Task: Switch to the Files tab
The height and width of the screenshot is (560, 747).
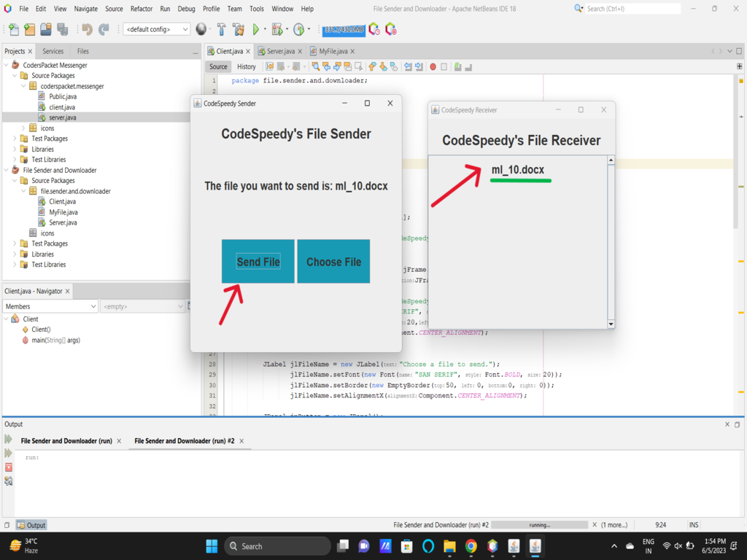Action: point(83,52)
